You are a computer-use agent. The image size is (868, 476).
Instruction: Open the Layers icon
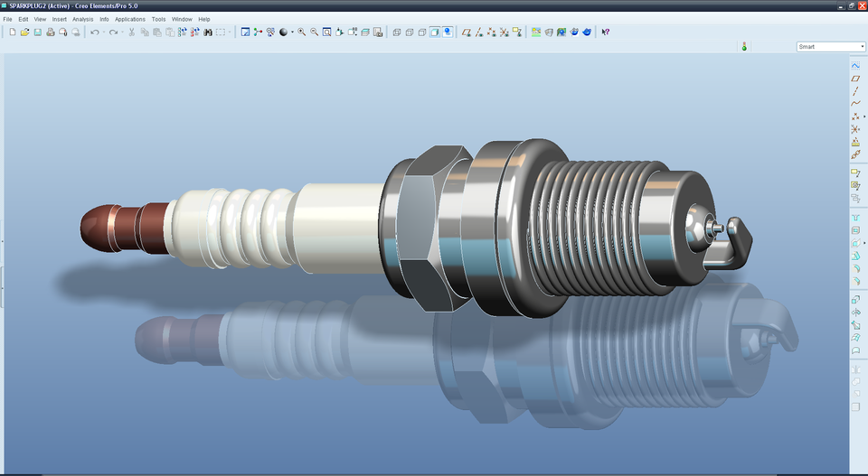[x=365, y=33]
